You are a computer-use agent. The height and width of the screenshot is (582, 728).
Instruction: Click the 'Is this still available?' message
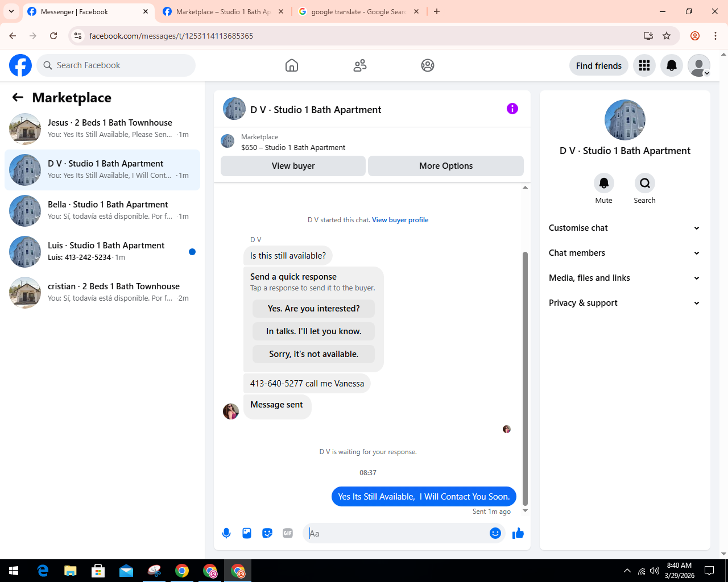[x=288, y=256]
